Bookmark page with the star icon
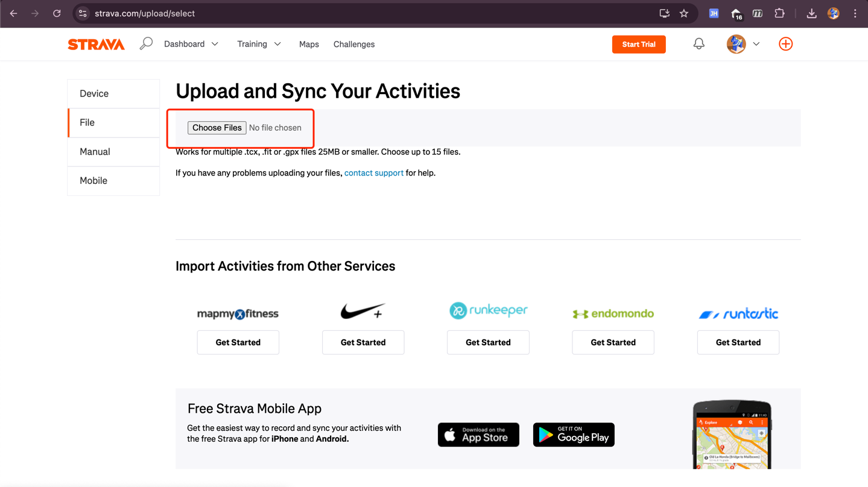Image resolution: width=868 pixels, height=487 pixels. (683, 13)
